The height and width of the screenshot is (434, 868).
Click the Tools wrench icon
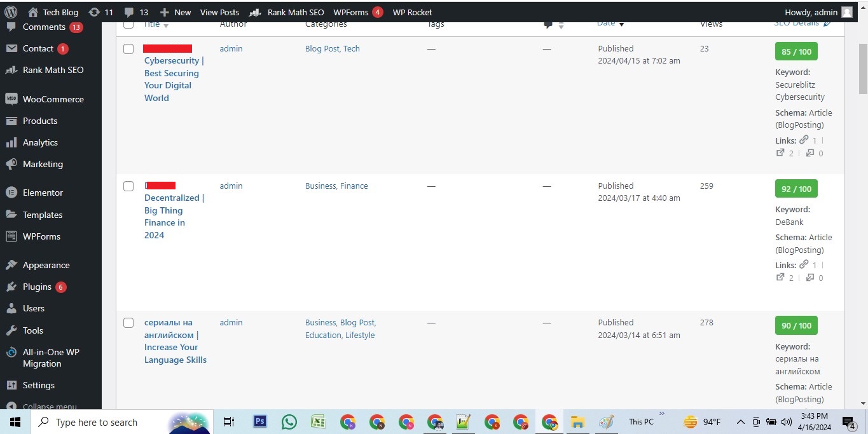click(x=11, y=330)
